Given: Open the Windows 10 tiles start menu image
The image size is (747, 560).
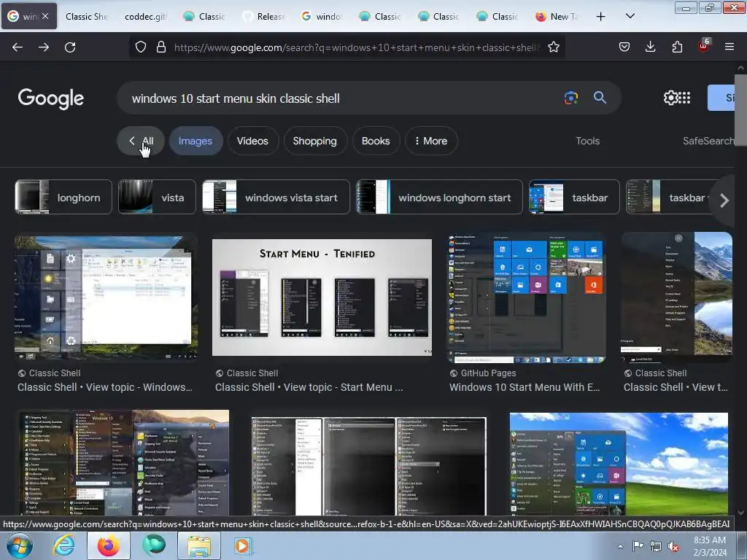Looking at the screenshot, I should [527, 298].
